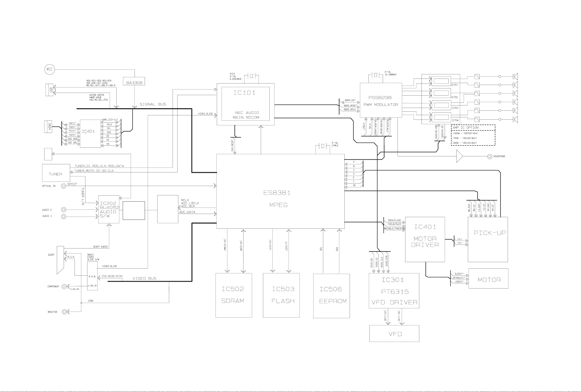Click the MONITOR output jack
The image size is (581, 392).
(64, 312)
